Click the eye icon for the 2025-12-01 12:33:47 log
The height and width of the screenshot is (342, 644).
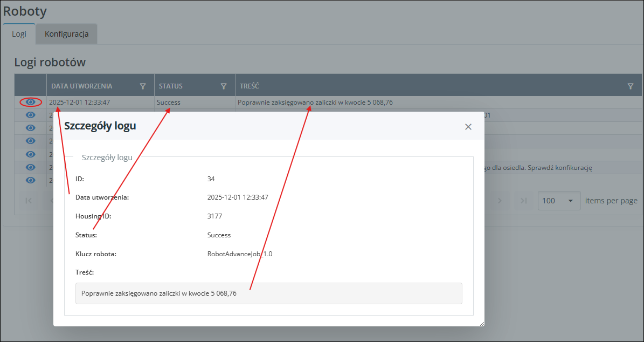31,102
